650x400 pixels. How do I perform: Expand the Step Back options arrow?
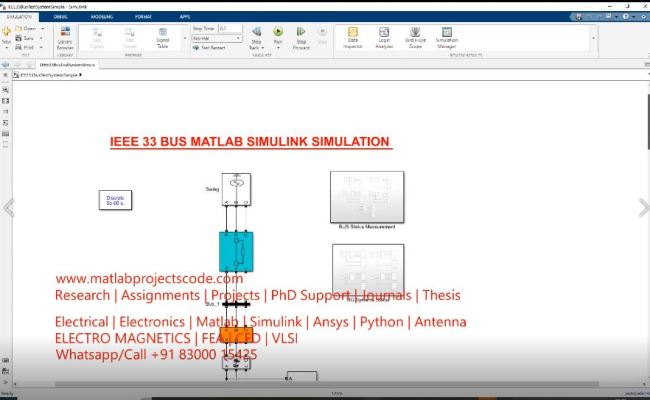[x=263, y=48]
